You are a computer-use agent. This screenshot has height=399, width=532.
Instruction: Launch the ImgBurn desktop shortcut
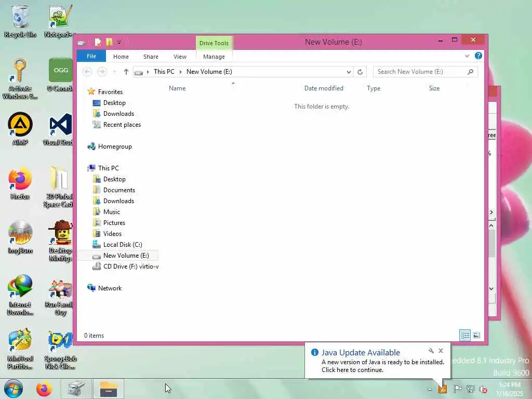pyautogui.click(x=20, y=237)
